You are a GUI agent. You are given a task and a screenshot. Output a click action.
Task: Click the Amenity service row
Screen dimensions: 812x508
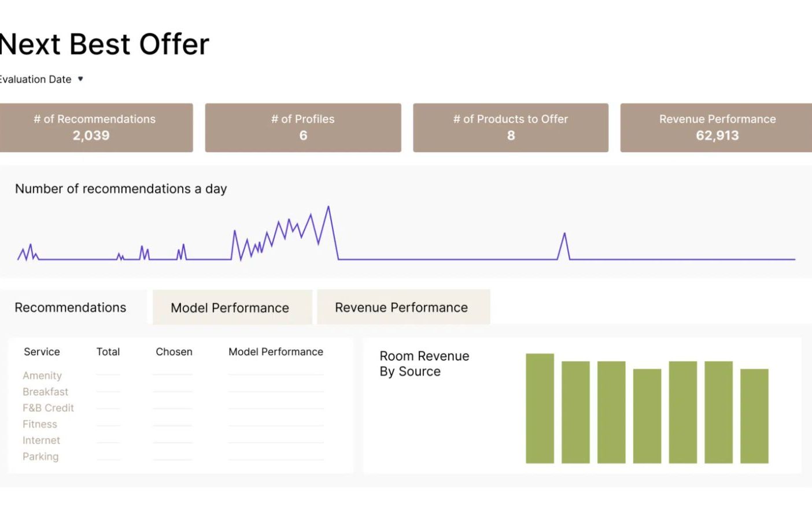(x=42, y=376)
